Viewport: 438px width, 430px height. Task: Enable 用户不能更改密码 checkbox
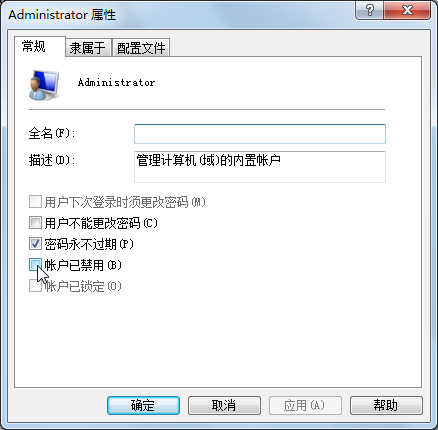click(x=35, y=223)
